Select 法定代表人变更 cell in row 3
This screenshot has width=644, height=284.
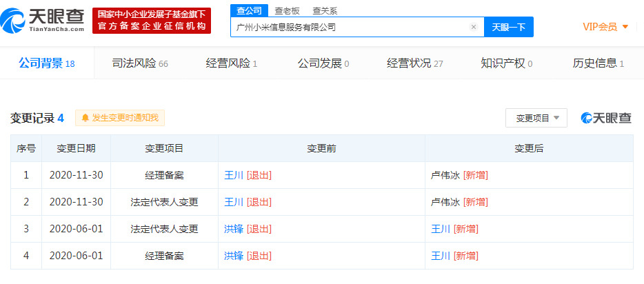coord(164,229)
